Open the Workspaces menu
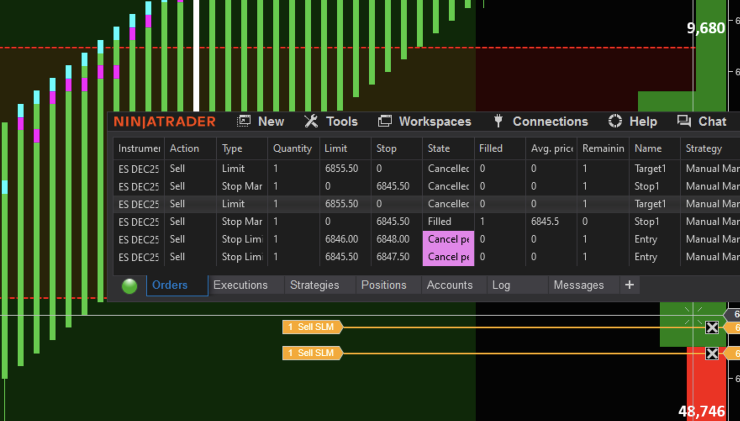 click(x=424, y=121)
